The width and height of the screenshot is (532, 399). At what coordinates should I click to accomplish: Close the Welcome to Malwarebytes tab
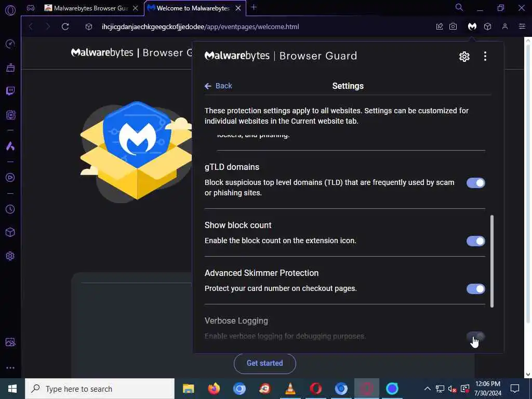tap(238, 8)
